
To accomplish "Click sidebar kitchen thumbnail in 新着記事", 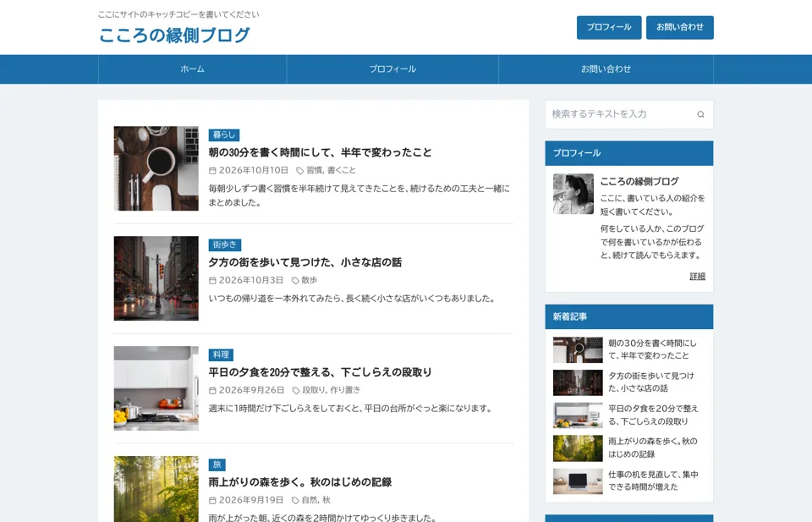I will 578,415.
